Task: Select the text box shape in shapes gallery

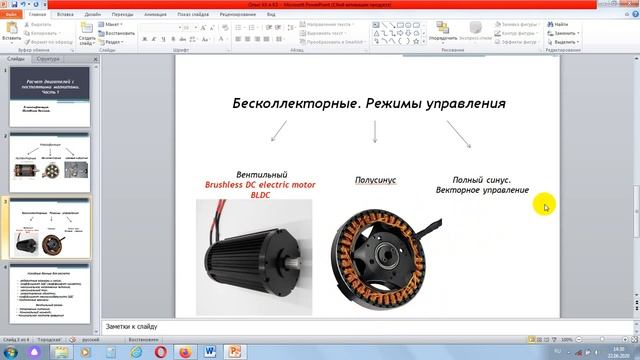Action: point(376,25)
